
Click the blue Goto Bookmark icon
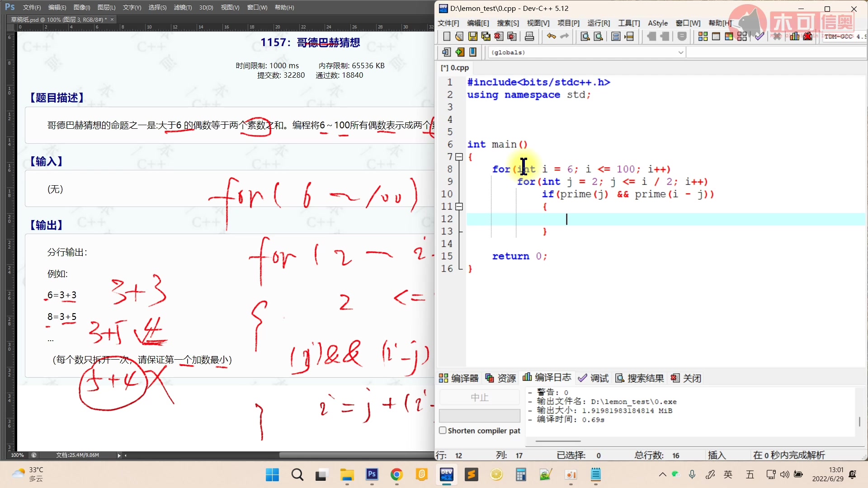point(473,52)
